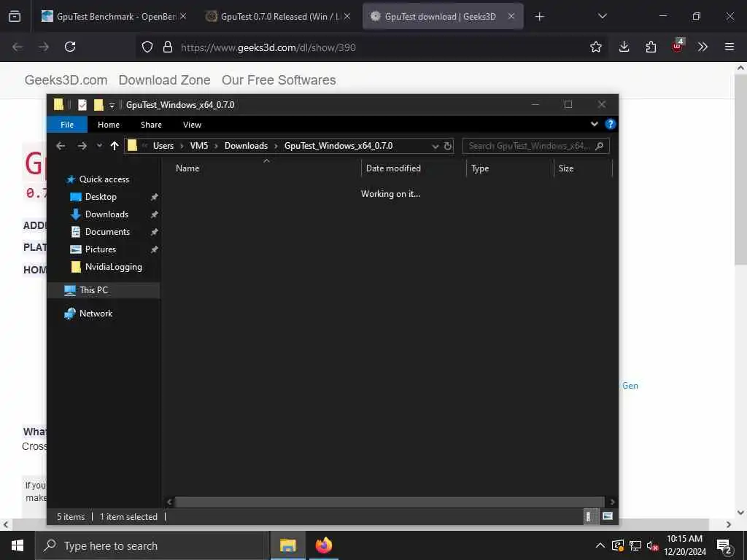
Task: Open the Firefox extensions menu
Action: click(x=651, y=47)
